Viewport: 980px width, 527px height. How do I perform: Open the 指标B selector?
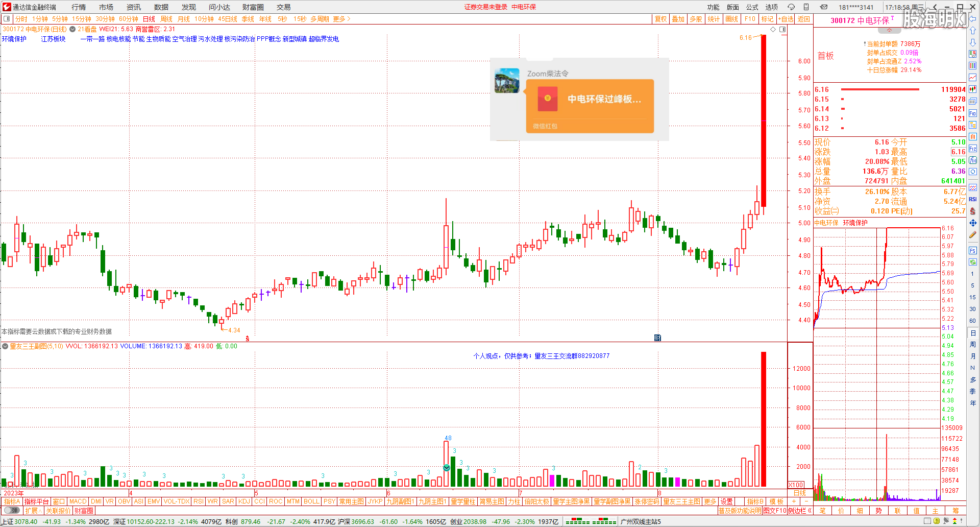755,501
